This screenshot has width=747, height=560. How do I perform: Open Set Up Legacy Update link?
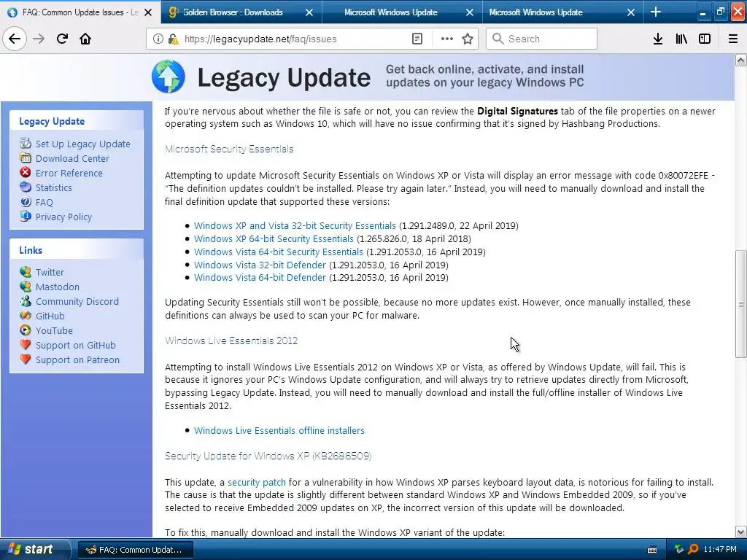pos(83,144)
